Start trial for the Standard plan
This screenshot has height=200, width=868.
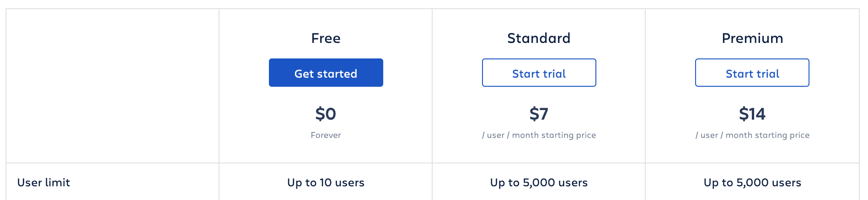click(x=539, y=73)
